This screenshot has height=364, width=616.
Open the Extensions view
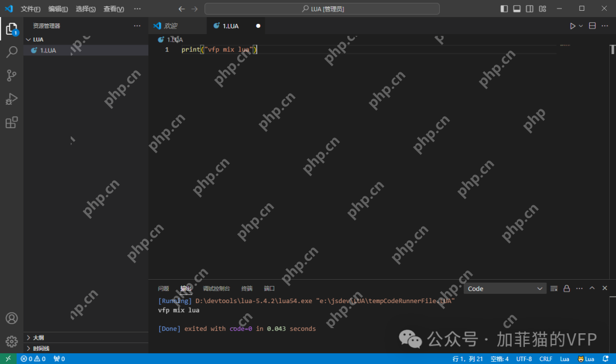[x=11, y=122]
